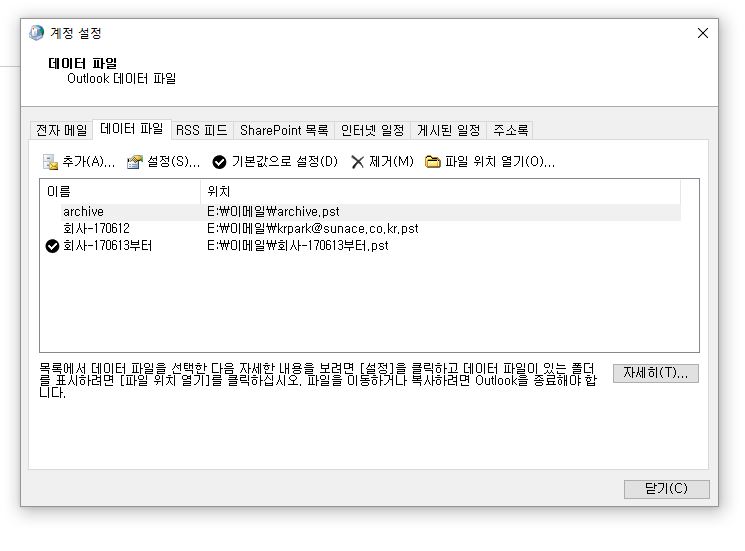The width and height of the screenshot is (745, 551).
Task: Click the Remove (제거) X icon
Action: pos(357,162)
